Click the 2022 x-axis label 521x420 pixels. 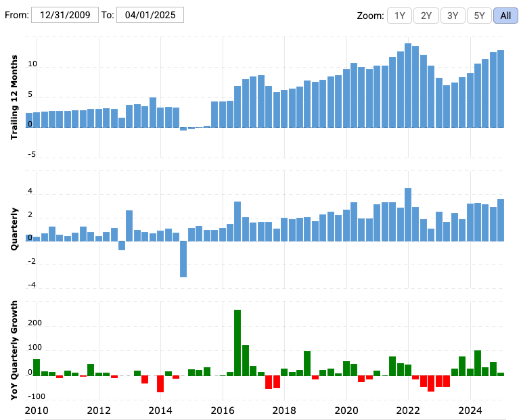tap(408, 411)
